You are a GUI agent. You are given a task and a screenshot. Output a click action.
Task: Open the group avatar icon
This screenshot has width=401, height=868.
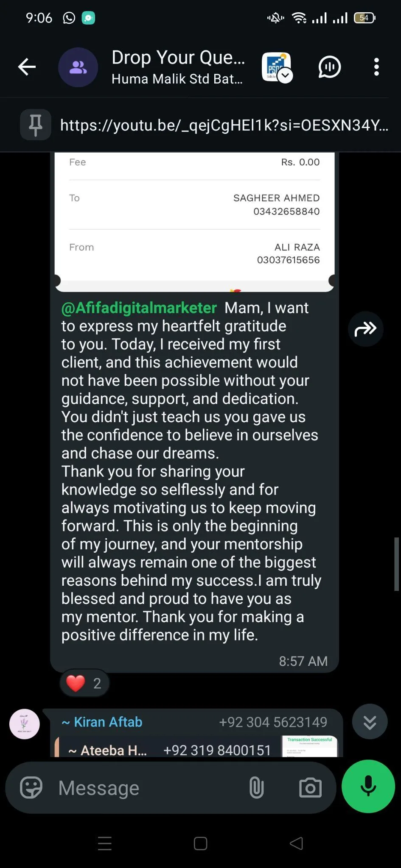tap(78, 67)
